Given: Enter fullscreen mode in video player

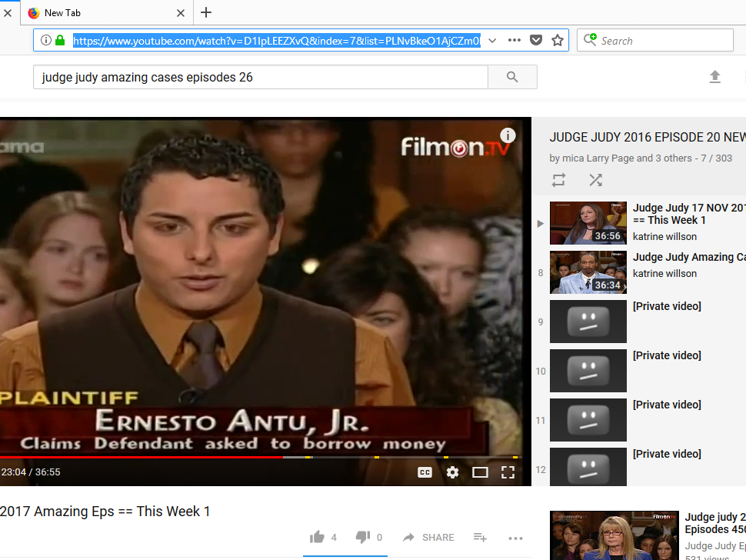Looking at the screenshot, I should click(508, 472).
